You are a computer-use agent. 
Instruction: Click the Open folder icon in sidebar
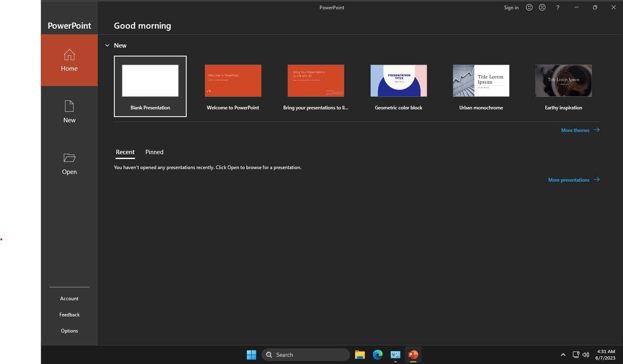point(69,158)
